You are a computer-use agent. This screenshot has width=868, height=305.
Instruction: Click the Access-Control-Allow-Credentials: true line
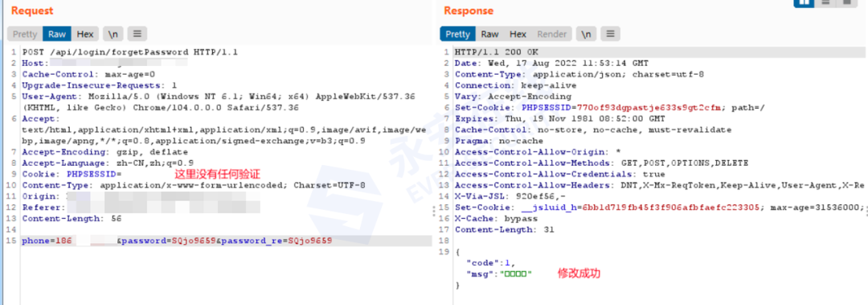point(559,174)
